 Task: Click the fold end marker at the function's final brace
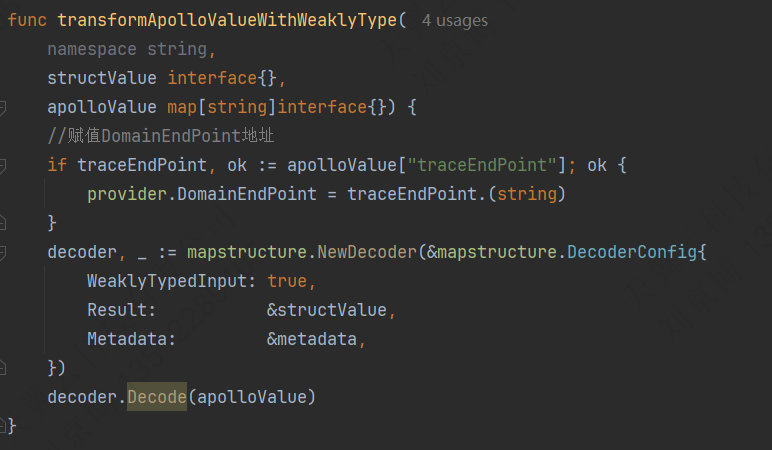click(x=2, y=425)
